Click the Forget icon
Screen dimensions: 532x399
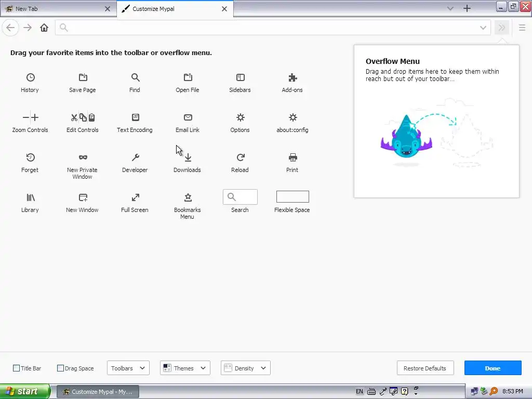pyautogui.click(x=30, y=157)
